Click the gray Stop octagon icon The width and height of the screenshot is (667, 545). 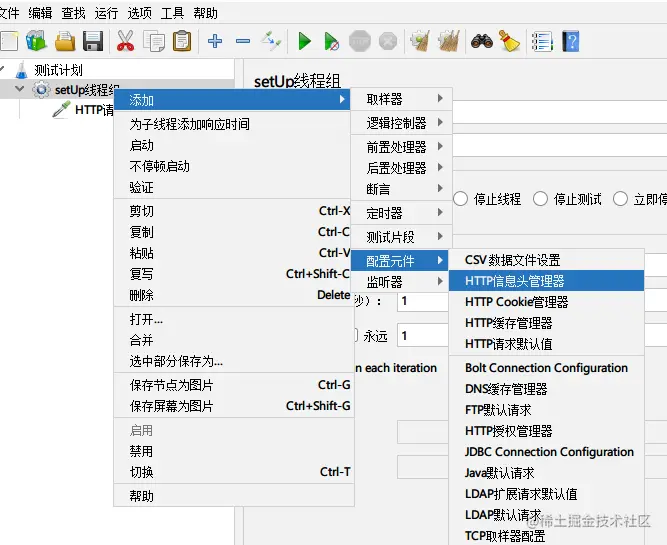(360, 41)
